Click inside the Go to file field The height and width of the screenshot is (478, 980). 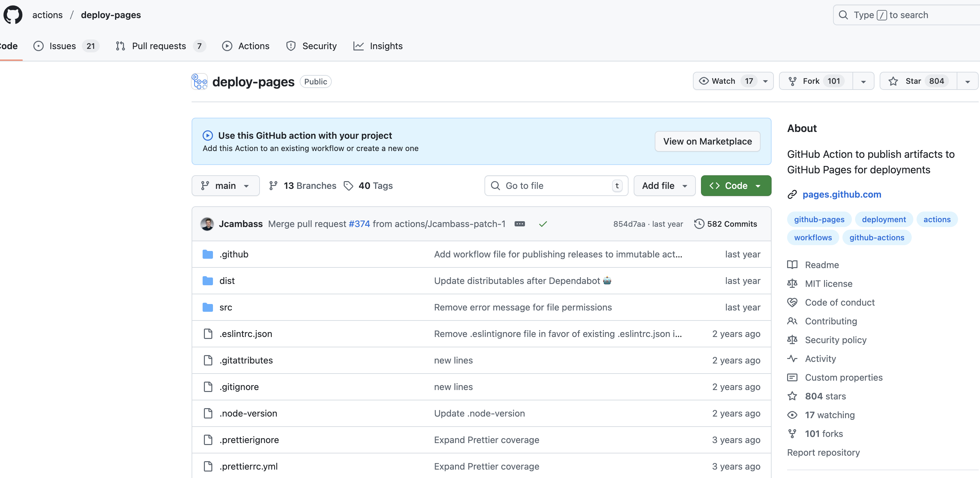[551, 186]
